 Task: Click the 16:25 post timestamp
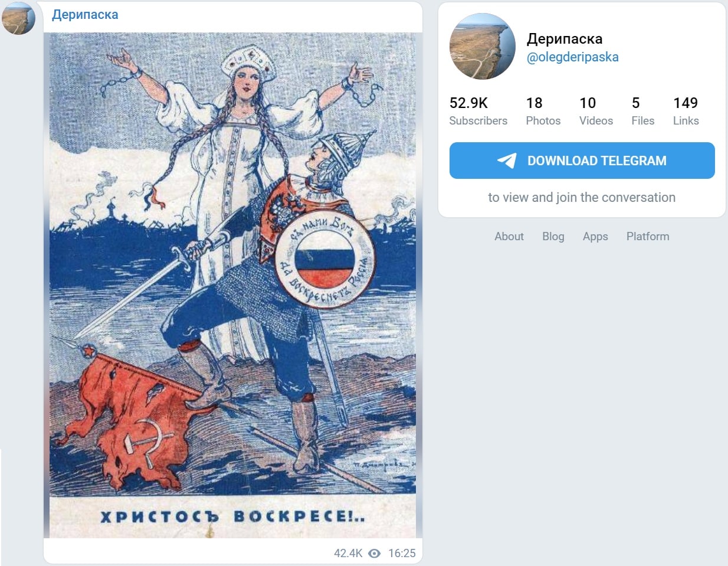pos(402,553)
